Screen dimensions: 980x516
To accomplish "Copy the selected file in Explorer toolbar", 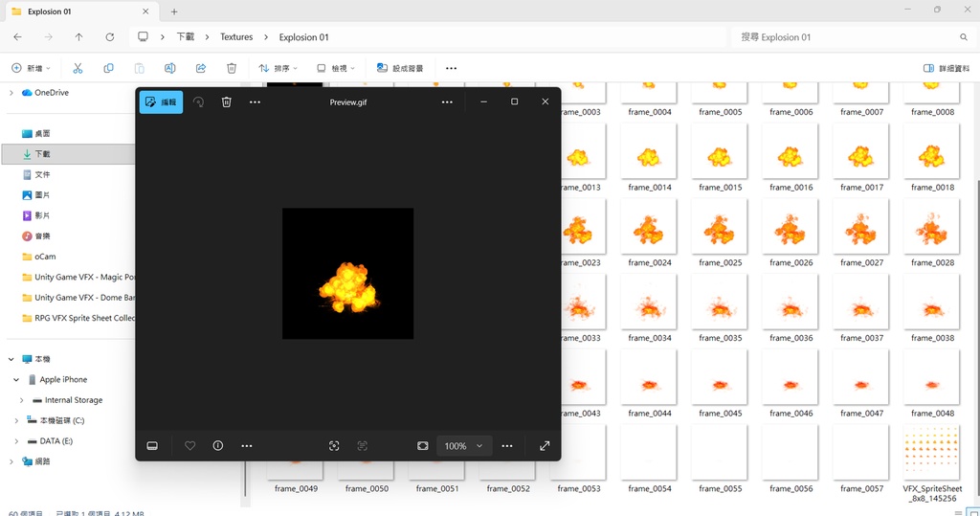I will point(108,68).
